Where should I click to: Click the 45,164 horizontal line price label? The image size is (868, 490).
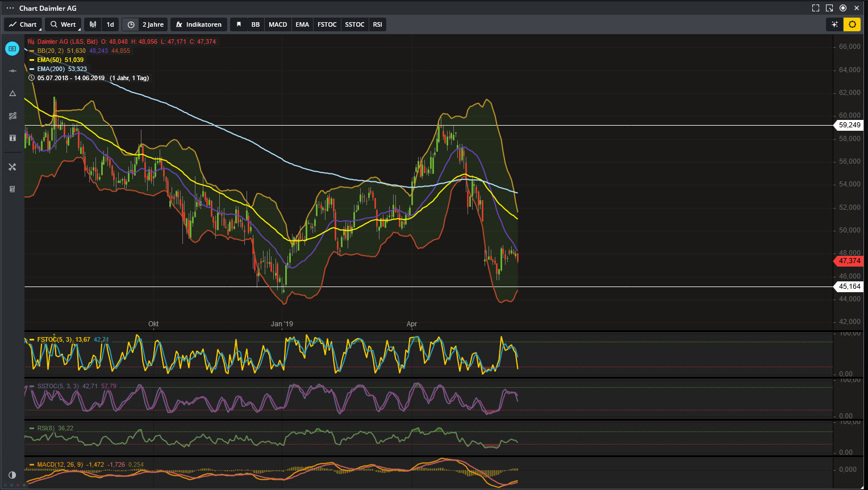pos(849,286)
